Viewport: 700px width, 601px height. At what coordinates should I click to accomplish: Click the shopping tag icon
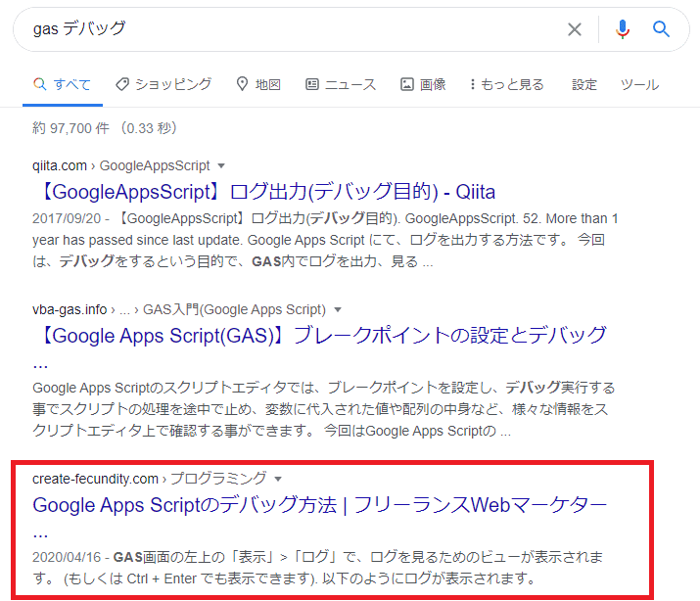pyautogui.click(x=122, y=84)
